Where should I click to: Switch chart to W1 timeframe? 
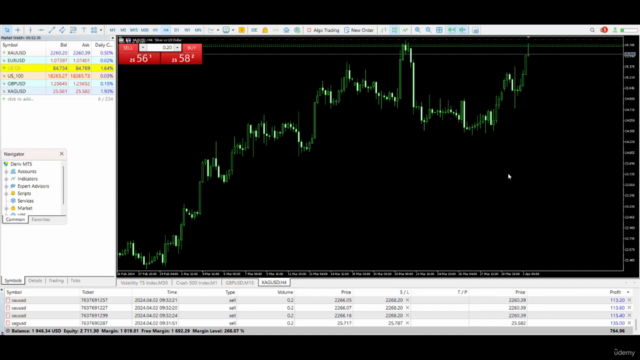click(x=187, y=30)
